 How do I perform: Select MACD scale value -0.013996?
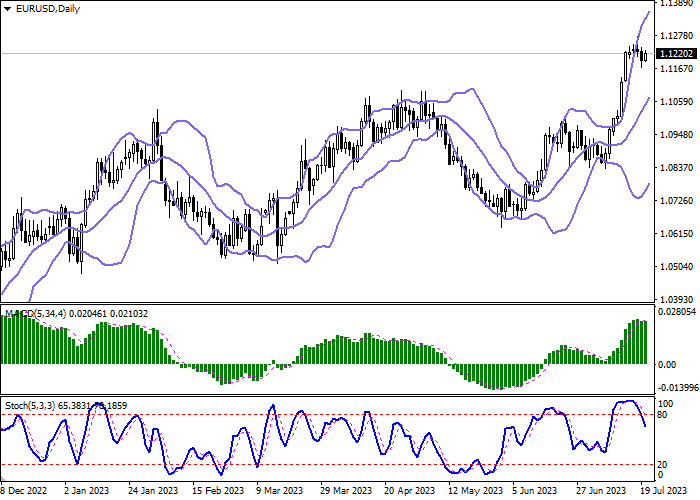679,388
